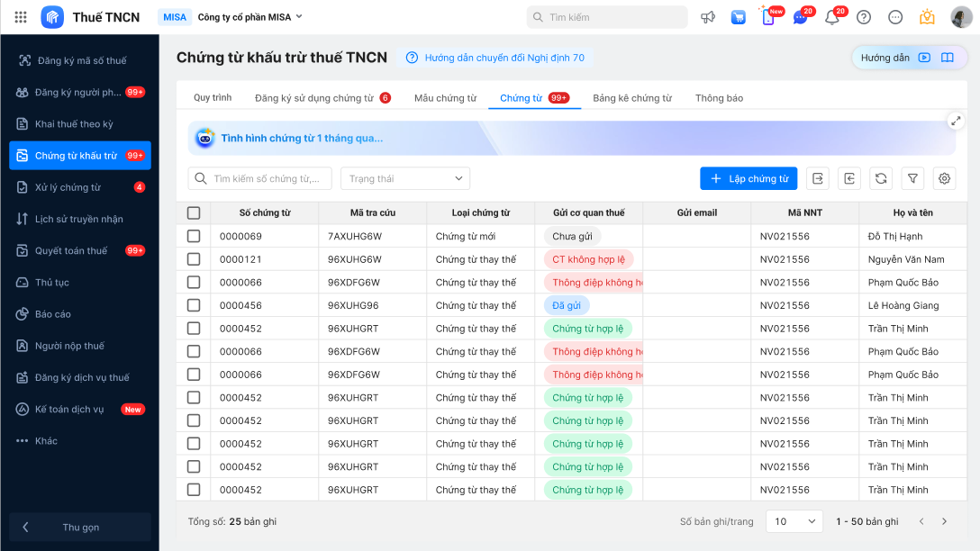Expand the banner with fullscreen arrows icon
This screenshot has width=980, height=551.
point(956,121)
